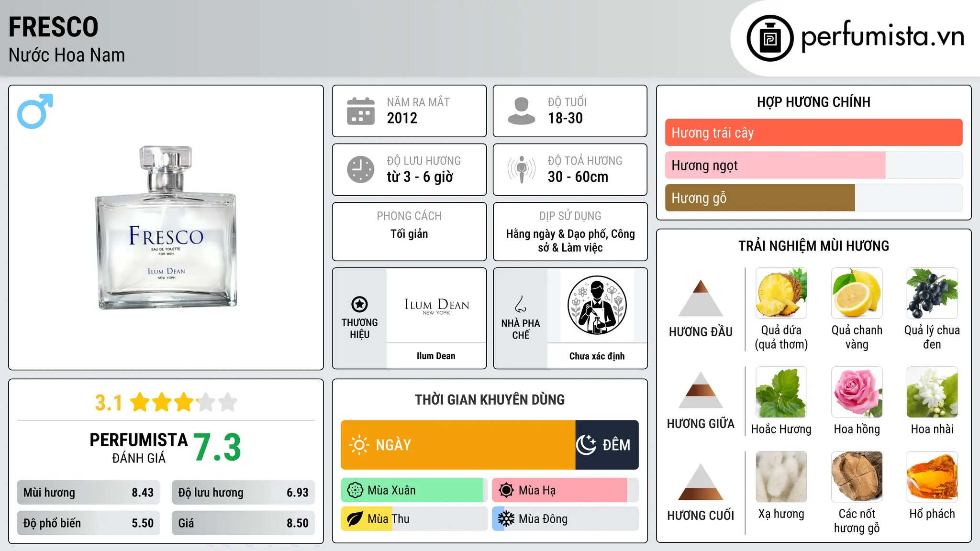Click the Mùa Đông season bar
This screenshot has width=980, height=551.
point(565,519)
